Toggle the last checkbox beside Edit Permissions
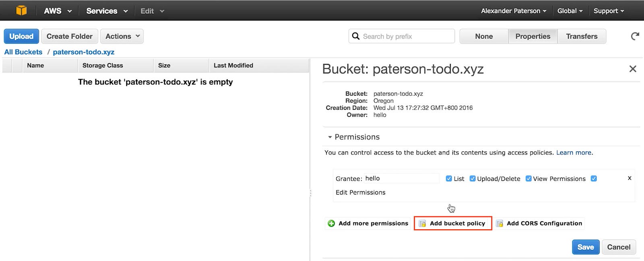Viewport: 644px width, 261px height. (594, 179)
